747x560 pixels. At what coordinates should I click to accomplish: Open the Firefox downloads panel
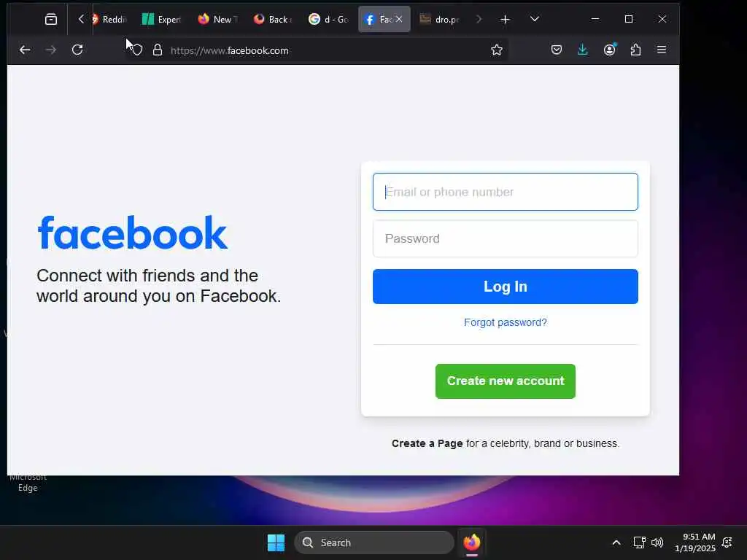pos(582,50)
